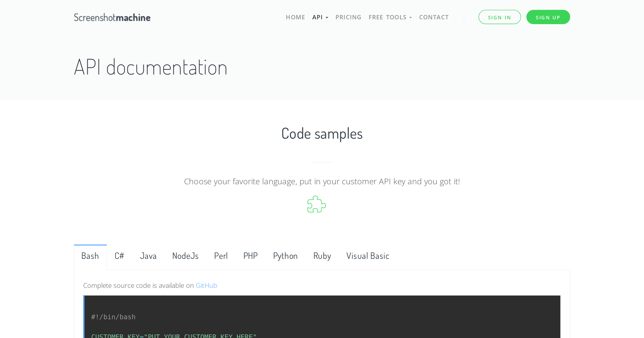644x338 pixels.
Task: Expand the API dropdown menu
Action: coord(320,17)
